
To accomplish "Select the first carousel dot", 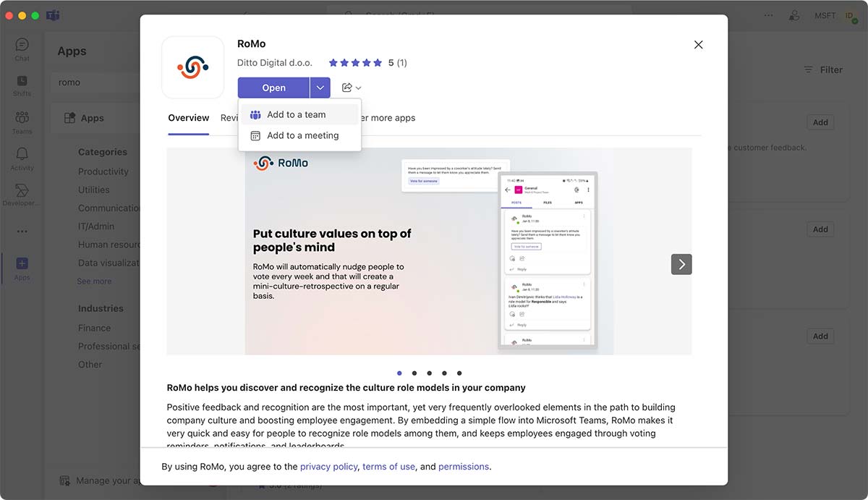I will [x=399, y=373].
